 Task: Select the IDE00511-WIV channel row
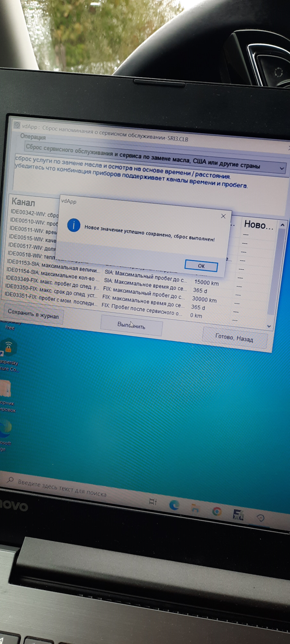(x=33, y=230)
